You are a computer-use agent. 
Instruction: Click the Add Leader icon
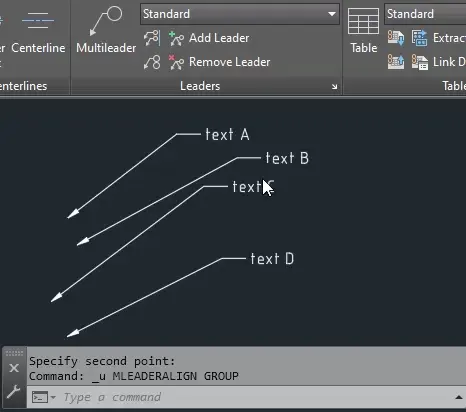176,38
